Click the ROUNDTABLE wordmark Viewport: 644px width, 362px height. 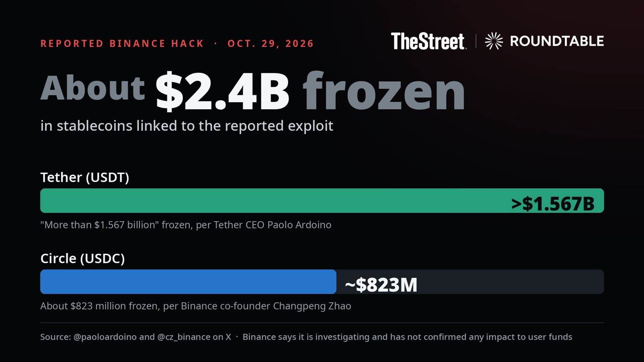557,41
